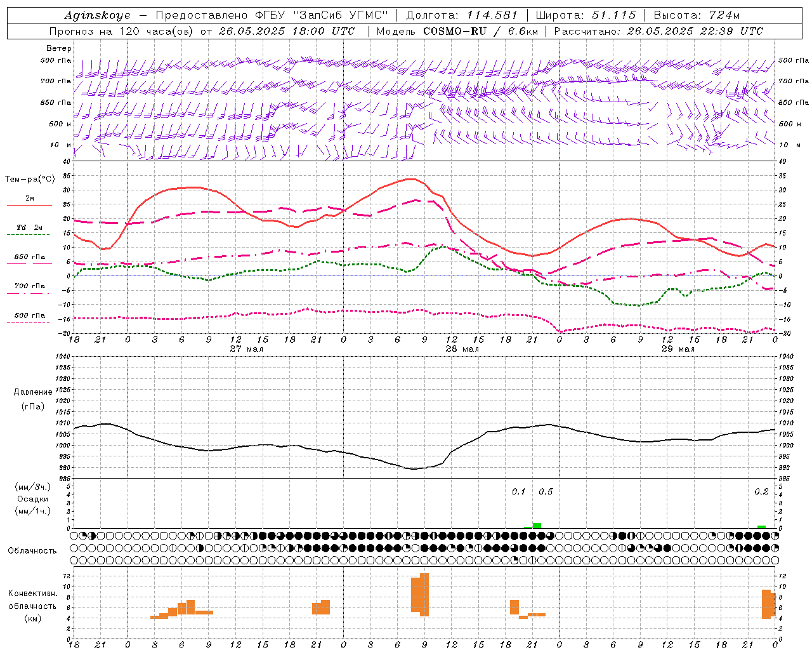
Task: Click the Давление pressure panel label
Action: [x=32, y=392]
